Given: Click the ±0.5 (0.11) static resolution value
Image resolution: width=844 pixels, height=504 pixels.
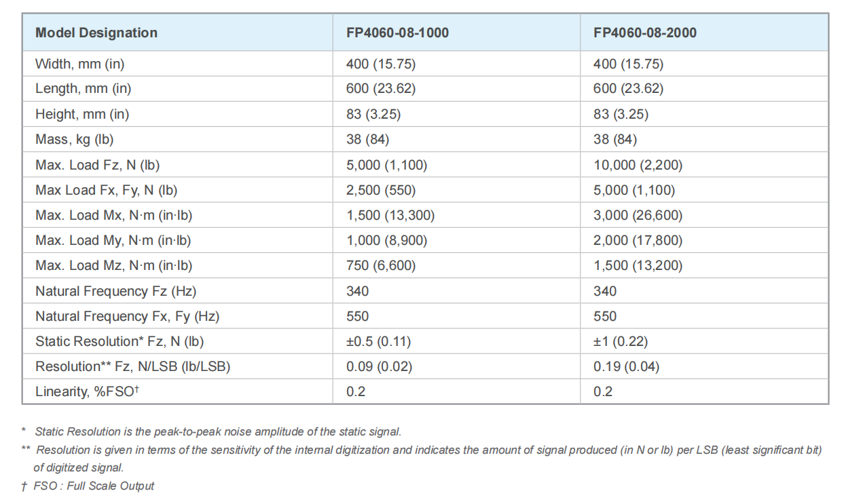Looking at the screenshot, I should [x=378, y=342].
